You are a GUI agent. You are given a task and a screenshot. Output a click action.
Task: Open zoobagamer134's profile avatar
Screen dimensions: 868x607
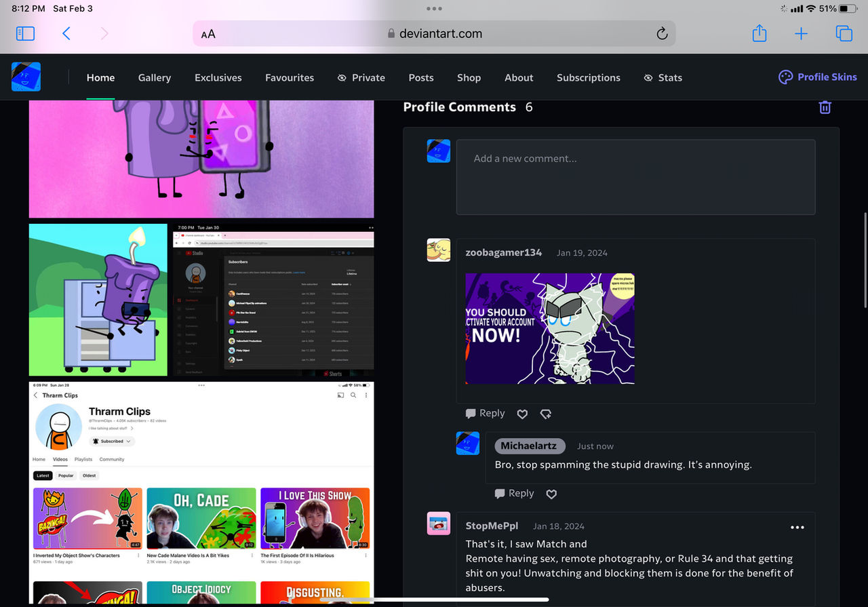click(x=439, y=250)
